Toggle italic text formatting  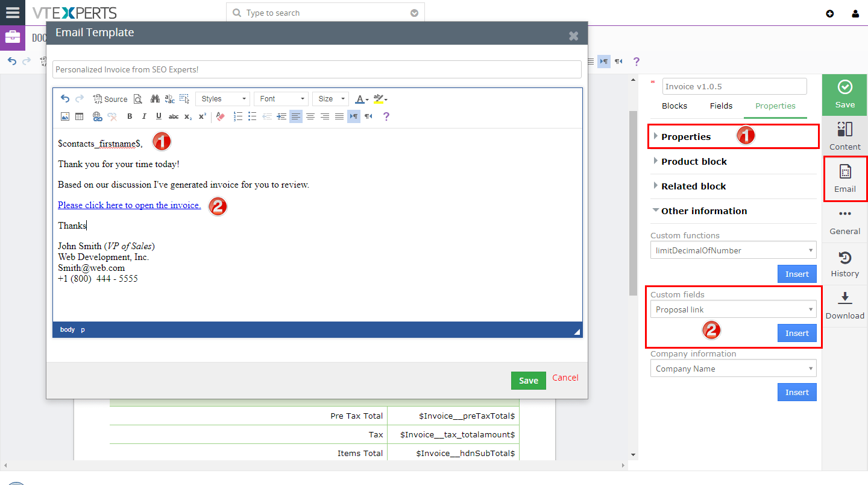(x=144, y=116)
